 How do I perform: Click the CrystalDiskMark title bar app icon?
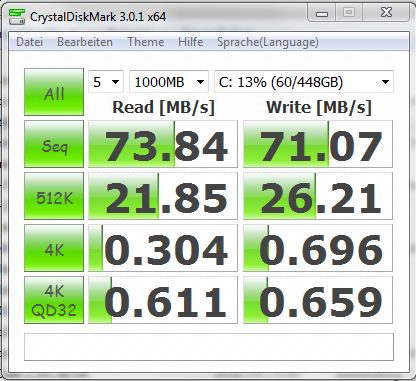pyautogui.click(x=17, y=17)
